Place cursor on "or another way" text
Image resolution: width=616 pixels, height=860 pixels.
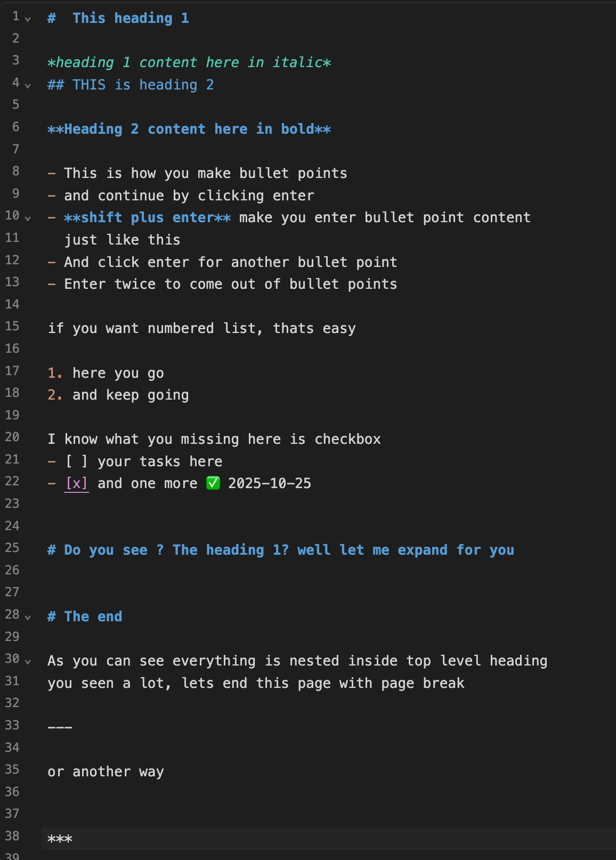click(106, 772)
